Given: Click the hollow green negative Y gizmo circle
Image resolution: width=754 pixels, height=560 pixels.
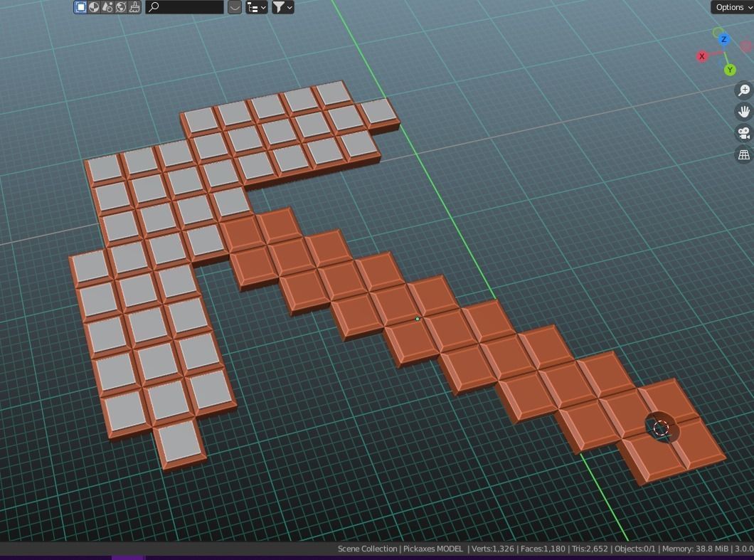Looking at the screenshot, I should 718,33.
